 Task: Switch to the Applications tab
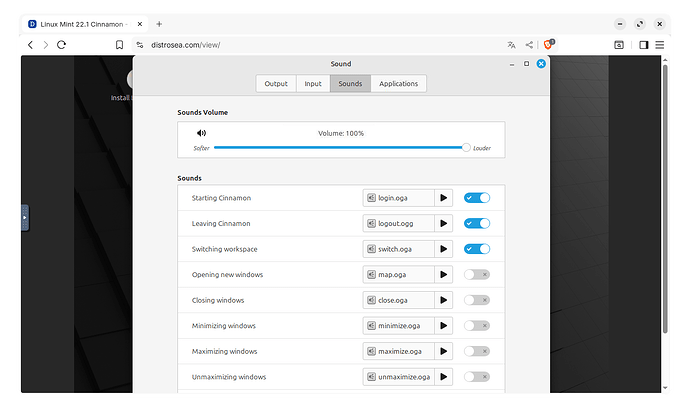398,84
